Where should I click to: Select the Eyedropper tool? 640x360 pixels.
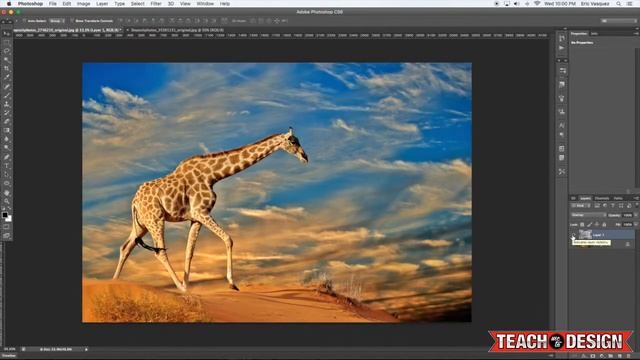[x=6, y=78]
